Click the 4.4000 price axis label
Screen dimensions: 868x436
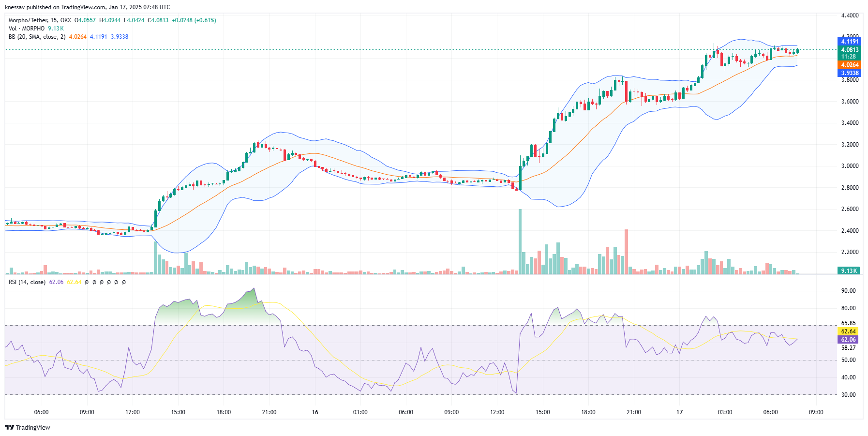pos(850,15)
